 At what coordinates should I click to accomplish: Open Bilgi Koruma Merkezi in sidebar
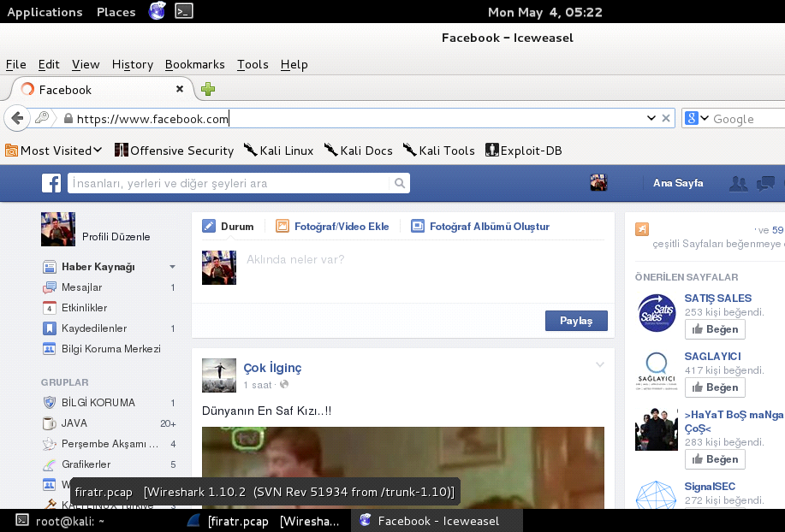111,349
